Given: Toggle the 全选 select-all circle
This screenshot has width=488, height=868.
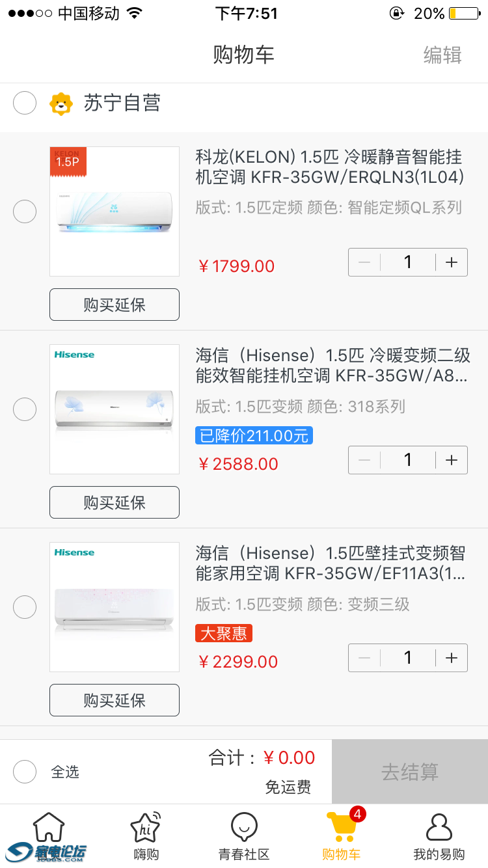Looking at the screenshot, I should click(25, 772).
